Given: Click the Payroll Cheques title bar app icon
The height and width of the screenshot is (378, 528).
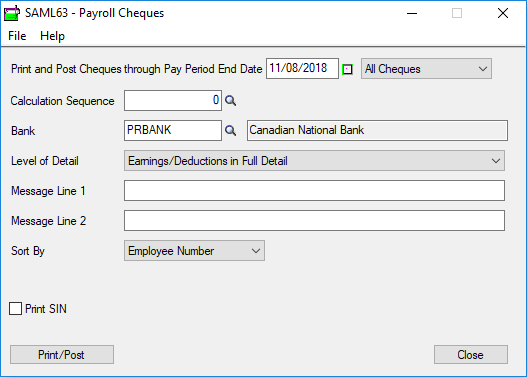Looking at the screenshot, I should click(x=12, y=13).
